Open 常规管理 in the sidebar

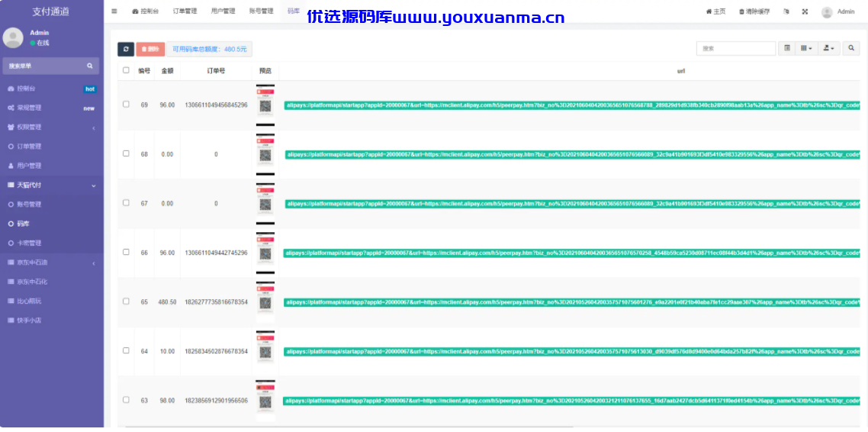(x=51, y=108)
